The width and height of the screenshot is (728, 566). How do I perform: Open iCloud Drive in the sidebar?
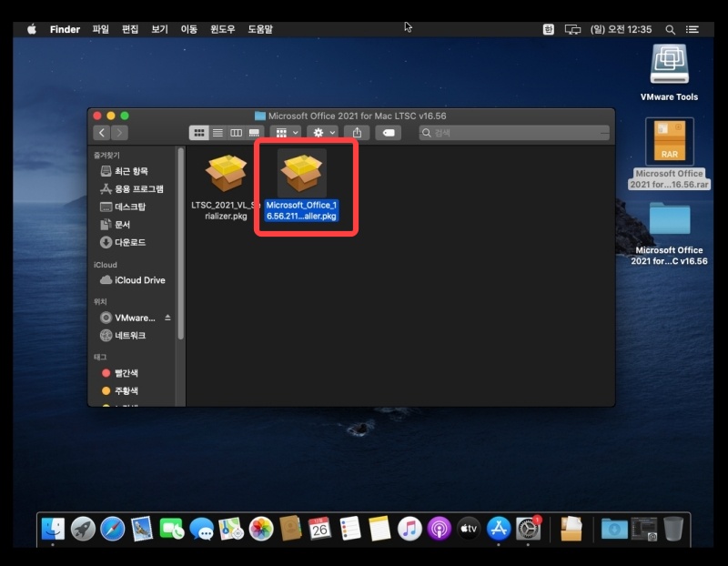pos(133,280)
